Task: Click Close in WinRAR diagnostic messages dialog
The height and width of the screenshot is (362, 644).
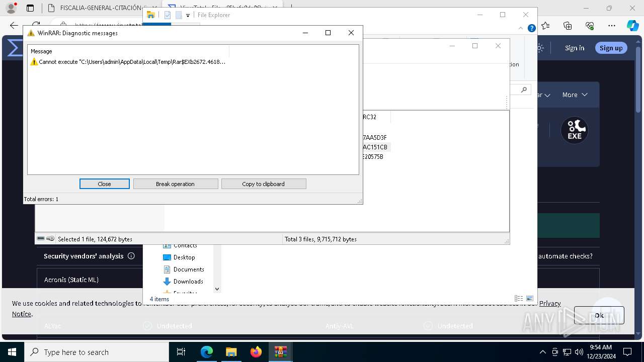Action: [x=104, y=184]
